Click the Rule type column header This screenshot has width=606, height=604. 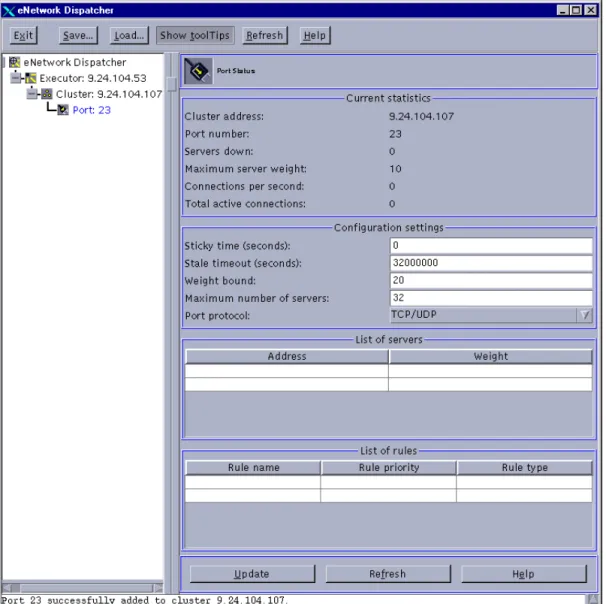pyautogui.click(x=525, y=468)
